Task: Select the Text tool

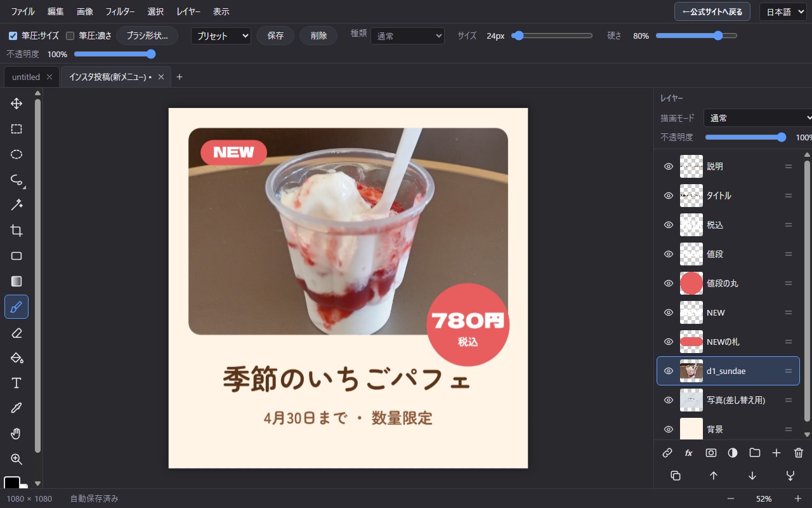Action: tap(16, 383)
